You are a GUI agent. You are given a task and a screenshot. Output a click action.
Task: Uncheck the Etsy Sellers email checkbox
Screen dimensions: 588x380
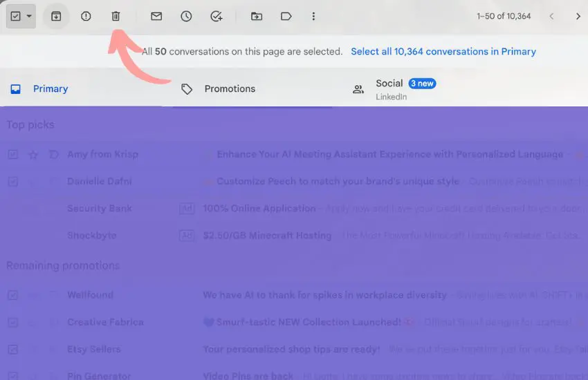[x=12, y=350]
